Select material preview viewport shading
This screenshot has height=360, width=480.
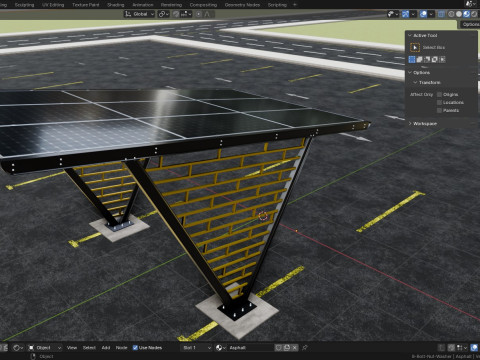467,14
